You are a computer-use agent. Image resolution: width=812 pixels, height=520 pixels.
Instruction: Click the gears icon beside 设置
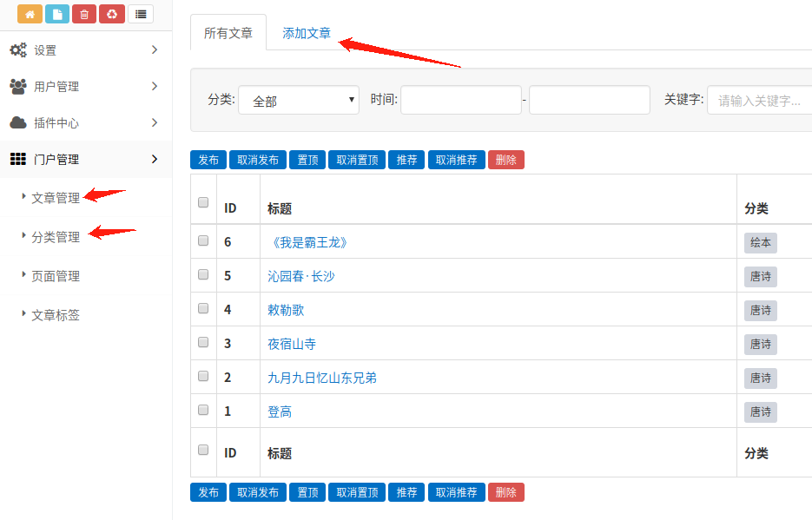click(x=18, y=50)
